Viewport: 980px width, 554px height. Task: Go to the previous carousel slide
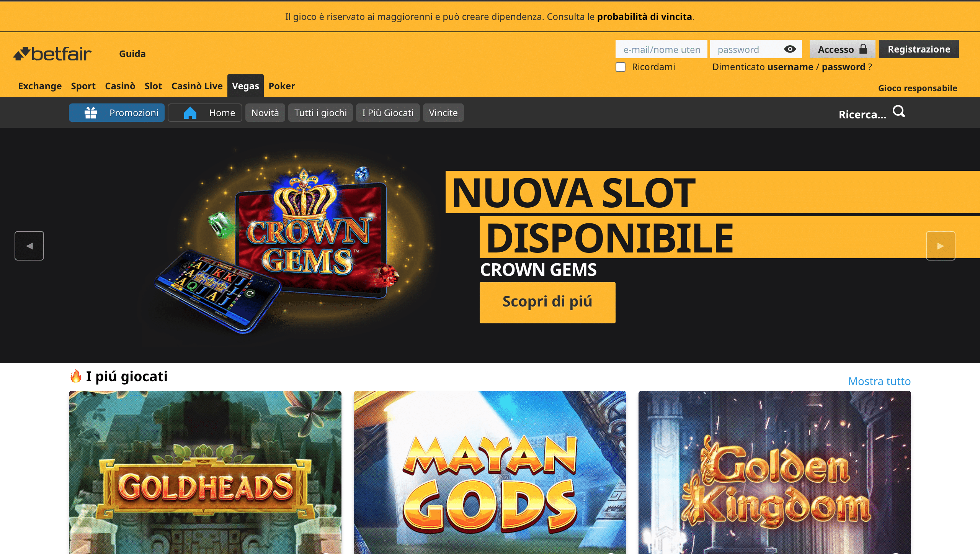29,246
